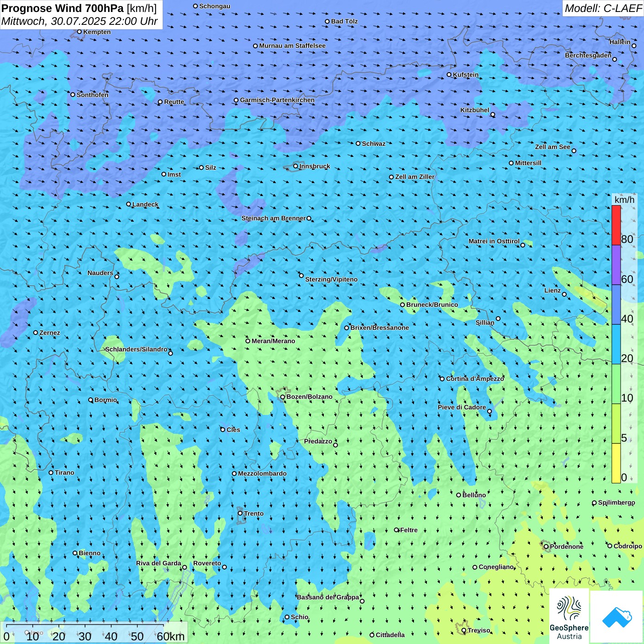Click the 'Pieve di Cadore' label

click(462, 407)
